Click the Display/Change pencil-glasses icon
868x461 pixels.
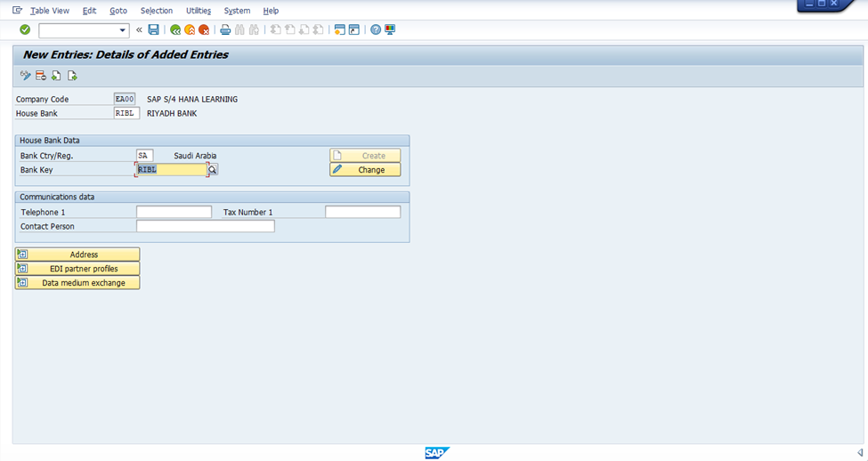pyautogui.click(x=26, y=76)
